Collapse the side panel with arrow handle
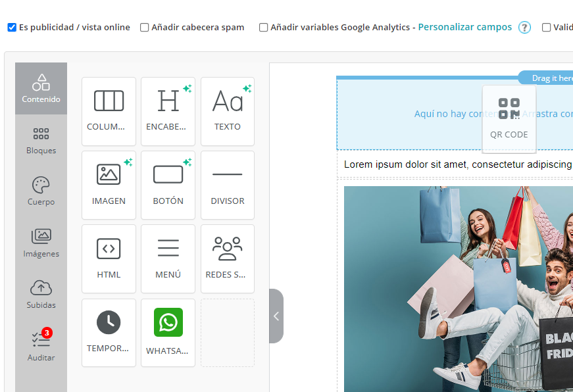 [x=276, y=316]
